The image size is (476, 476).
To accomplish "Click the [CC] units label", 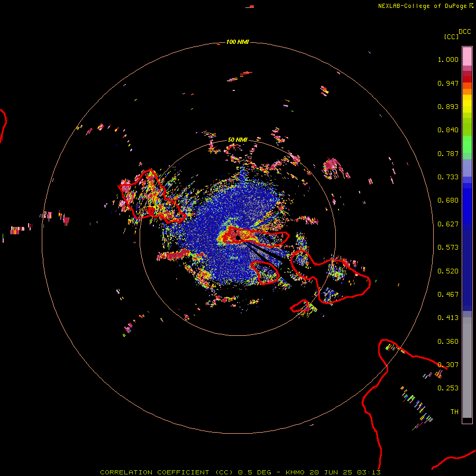I will pyautogui.click(x=451, y=36).
